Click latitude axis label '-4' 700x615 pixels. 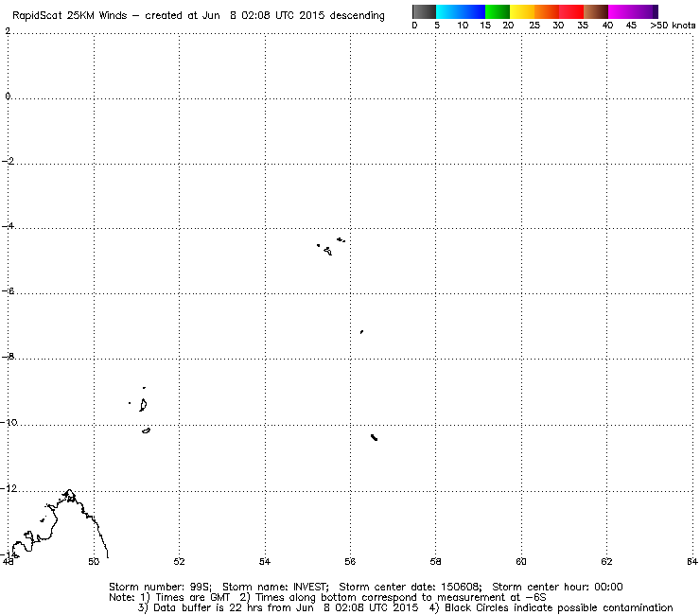pos(8,226)
